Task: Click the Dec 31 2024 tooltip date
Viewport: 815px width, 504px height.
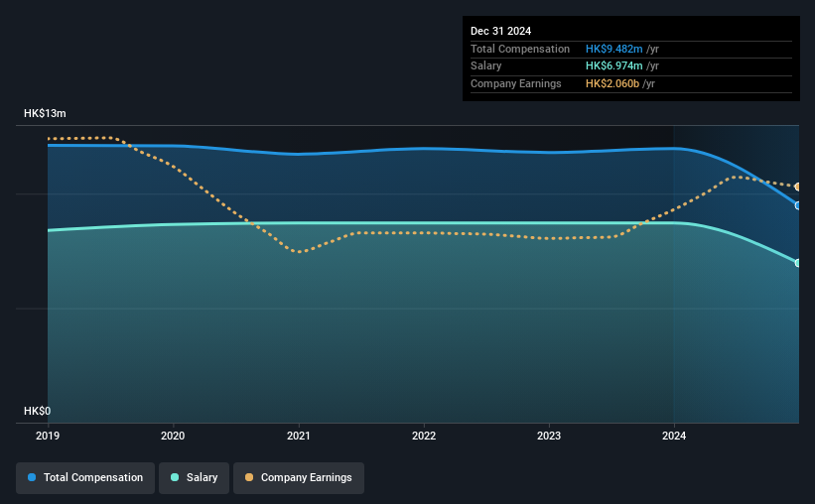Action: tap(500, 31)
